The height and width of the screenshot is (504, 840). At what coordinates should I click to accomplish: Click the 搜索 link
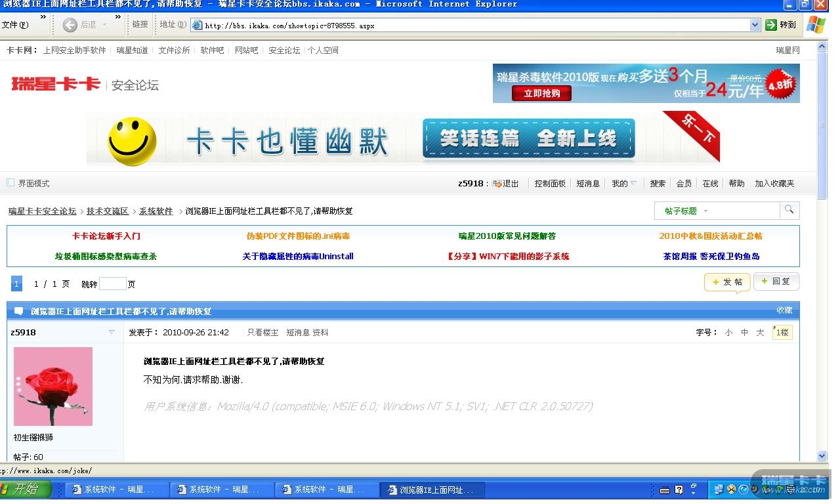pyautogui.click(x=658, y=184)
